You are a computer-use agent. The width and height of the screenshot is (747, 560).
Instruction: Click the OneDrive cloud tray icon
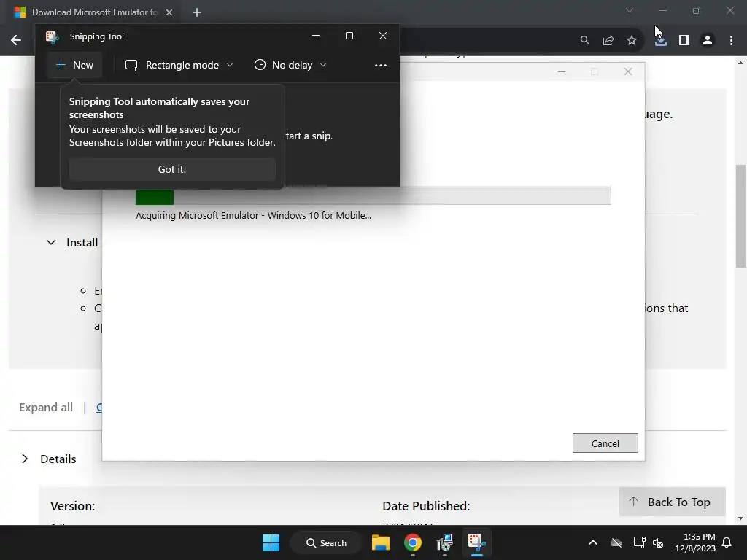[x=616, y=542]
